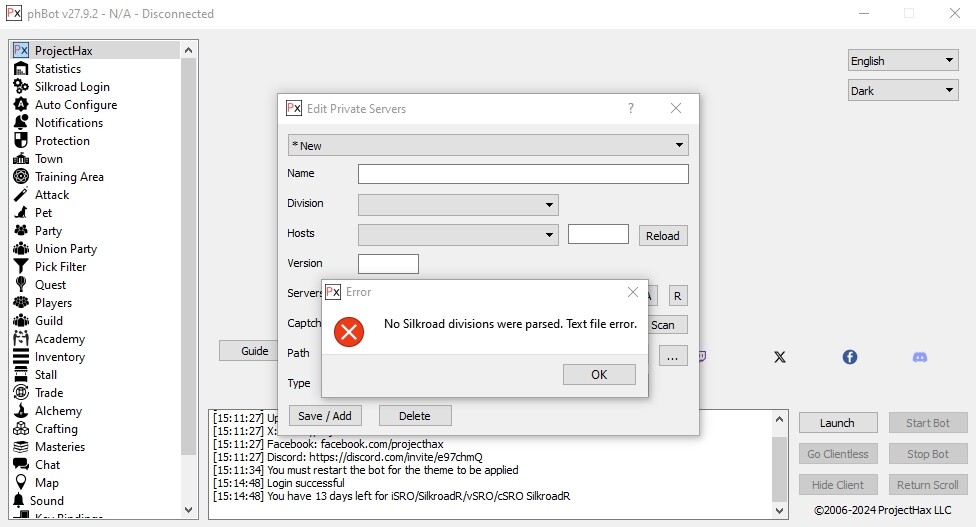The width and height of the screenshot is (976, 527).
Task: Select Training Area in the sidebar
Action: pos(69,177)
